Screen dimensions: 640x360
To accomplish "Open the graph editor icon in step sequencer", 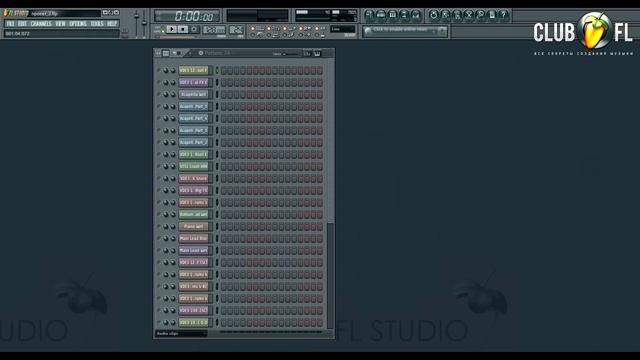I will coord(307,53).
